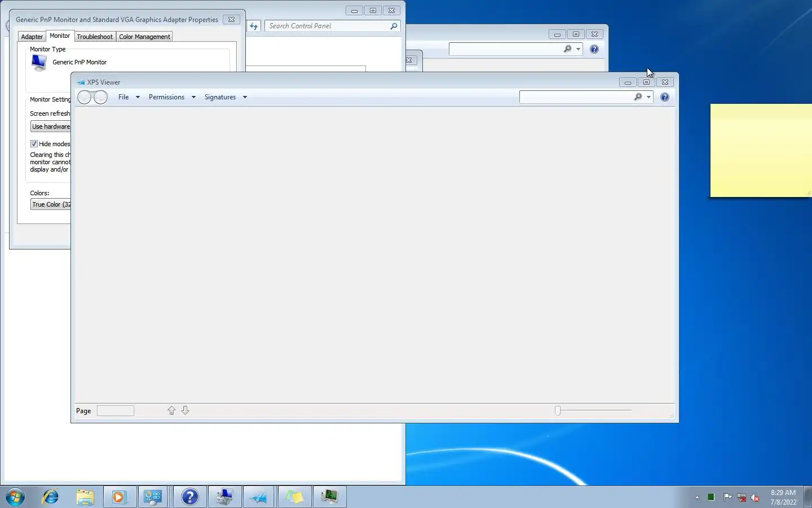Screen dimensions: 812x508
Task: Open the Color Management tab
Action: (x=144, y=37)
